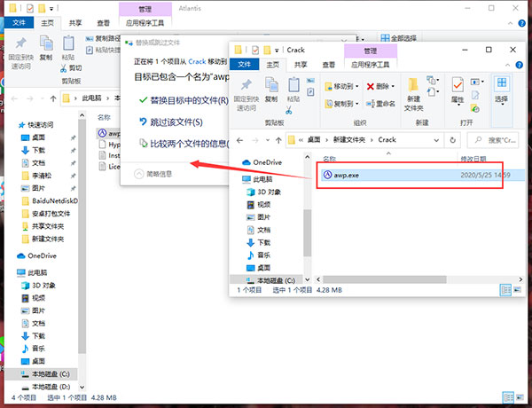The height and width of the screenshot is (408, 532).
Task: Expand 简略信息 details in the replace dialog
Action: [154, 174]
